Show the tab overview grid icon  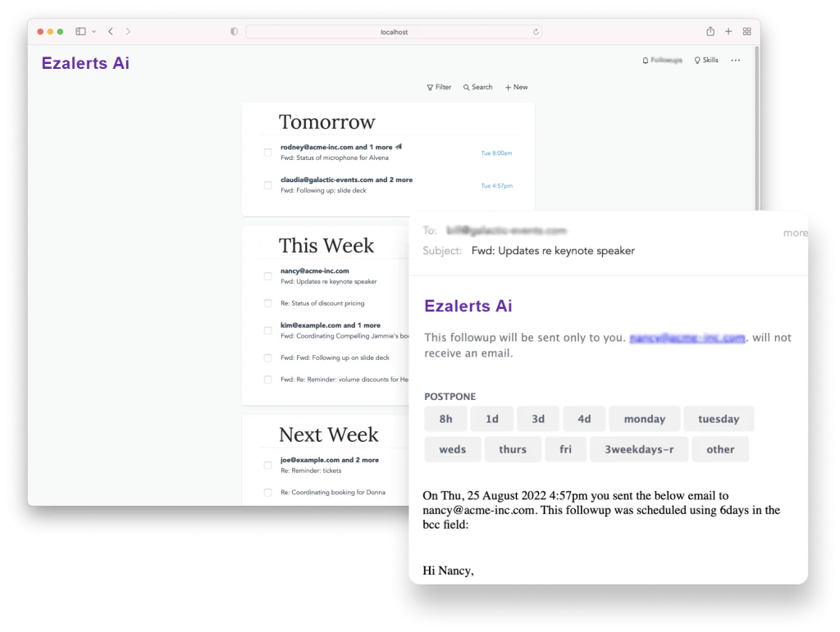[746, 32]
